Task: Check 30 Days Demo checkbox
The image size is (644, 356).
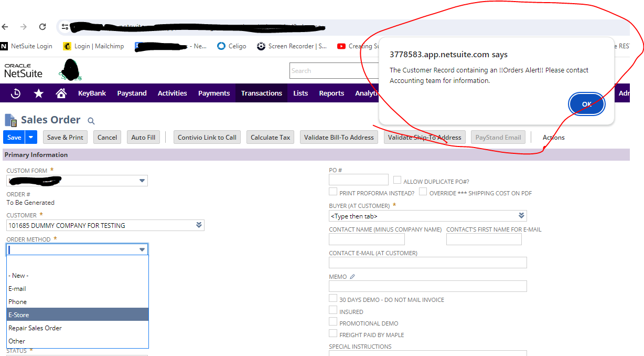Action: click(x=333, y=298)
